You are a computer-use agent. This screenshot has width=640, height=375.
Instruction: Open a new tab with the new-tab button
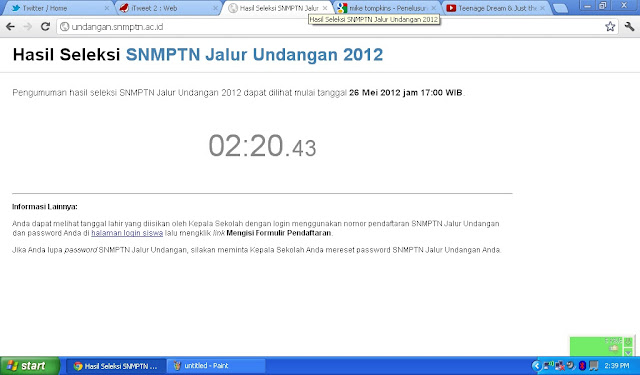pos(560,9)
